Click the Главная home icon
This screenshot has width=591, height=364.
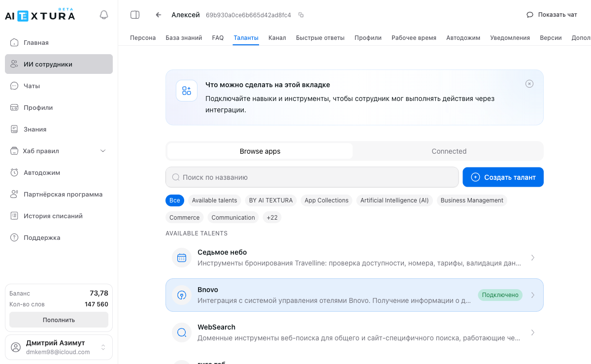[14, 42]
